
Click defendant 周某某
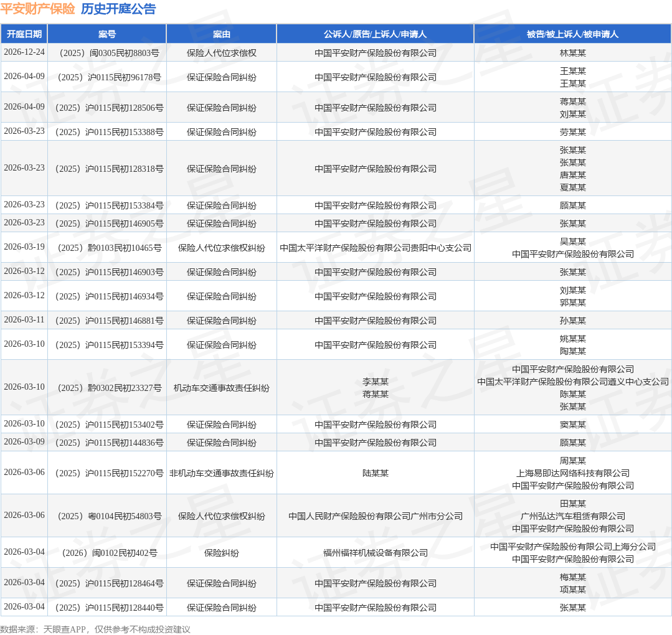coord(572,461)
